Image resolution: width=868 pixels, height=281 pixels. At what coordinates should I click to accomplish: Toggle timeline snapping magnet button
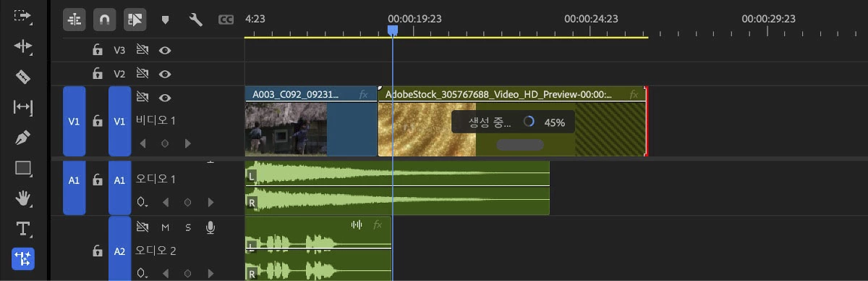104,20
